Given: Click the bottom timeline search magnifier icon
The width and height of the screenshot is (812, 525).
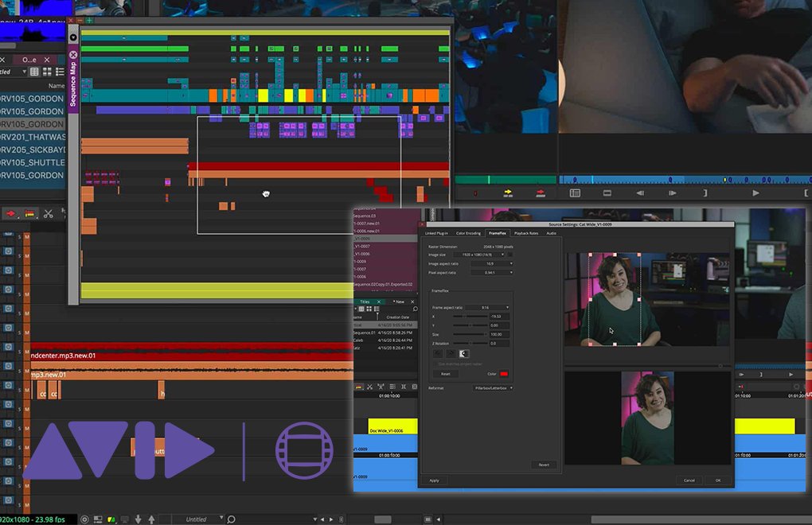Looking at the screenshot, I should (x=231, y=519).
